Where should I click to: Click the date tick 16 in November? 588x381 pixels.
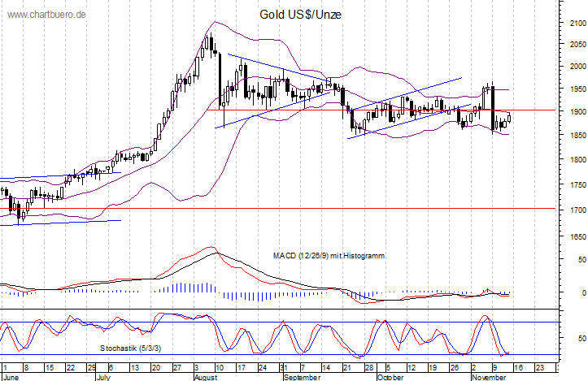click(518, 368)
